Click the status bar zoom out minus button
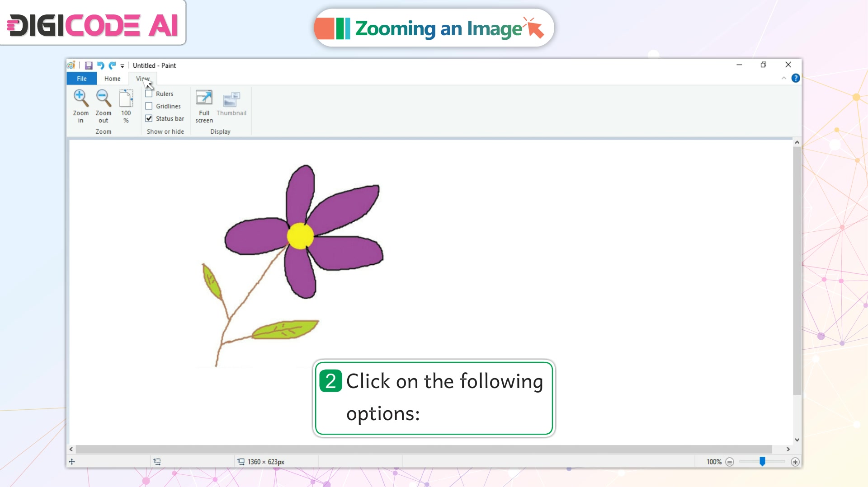This screenshot has width=868, height=487. pos(729,462)
